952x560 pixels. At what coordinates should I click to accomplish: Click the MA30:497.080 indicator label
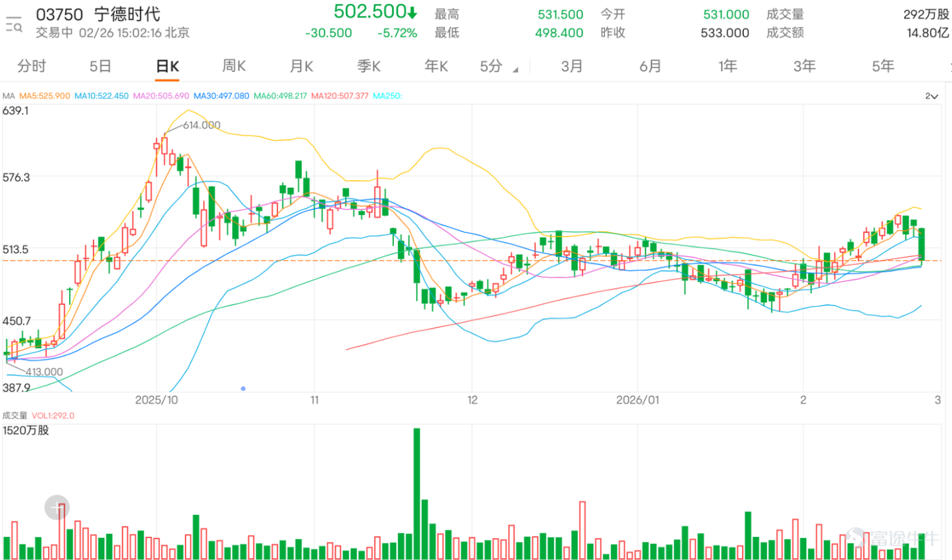tap(221, 96)
